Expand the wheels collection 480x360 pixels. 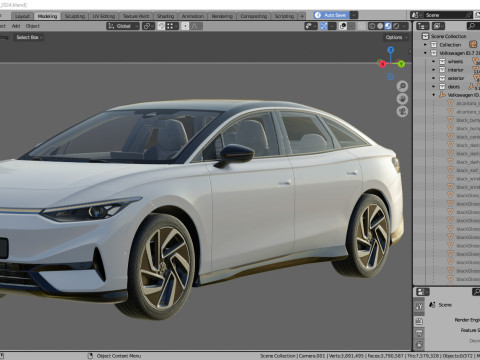pyautogui.click(x=434, y=61)
